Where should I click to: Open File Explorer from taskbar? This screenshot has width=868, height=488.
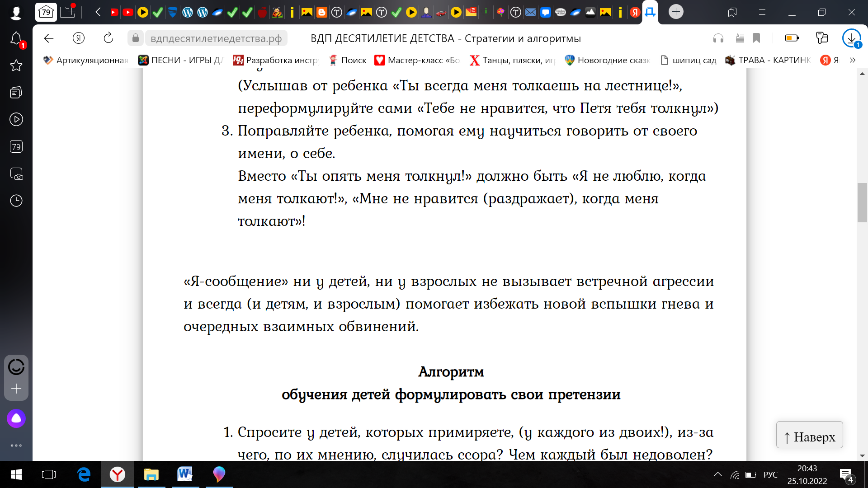tap(151, 474)
